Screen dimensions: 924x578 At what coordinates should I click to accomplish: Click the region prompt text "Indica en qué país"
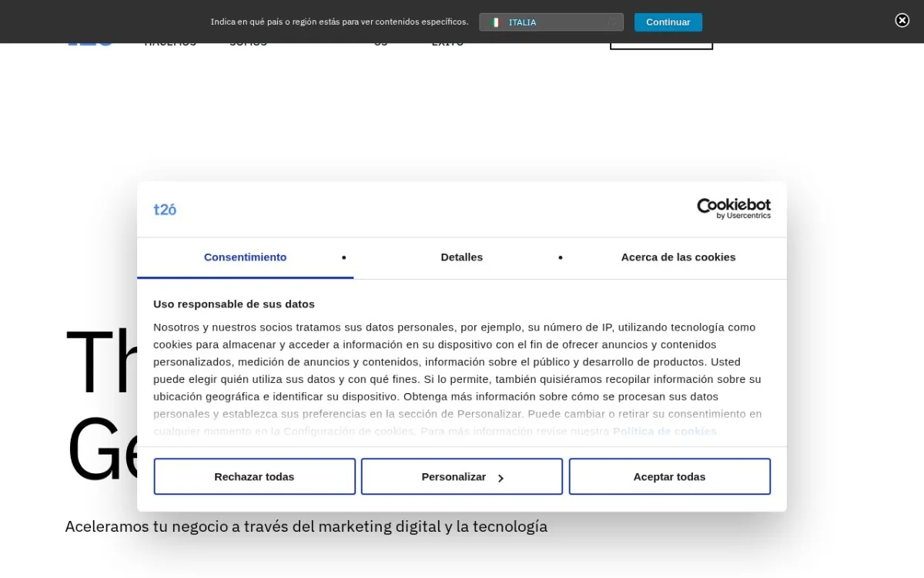(x=340, y=22)
